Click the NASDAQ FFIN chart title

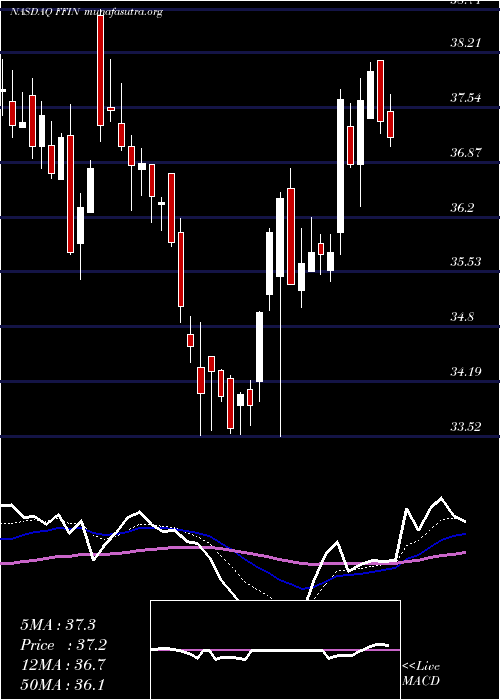[x=86, y=12]
